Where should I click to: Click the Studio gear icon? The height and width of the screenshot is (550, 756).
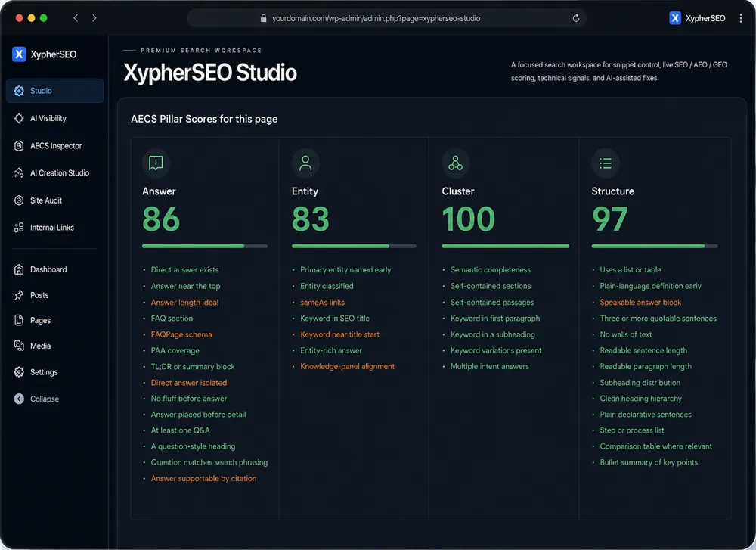(19, 91)
